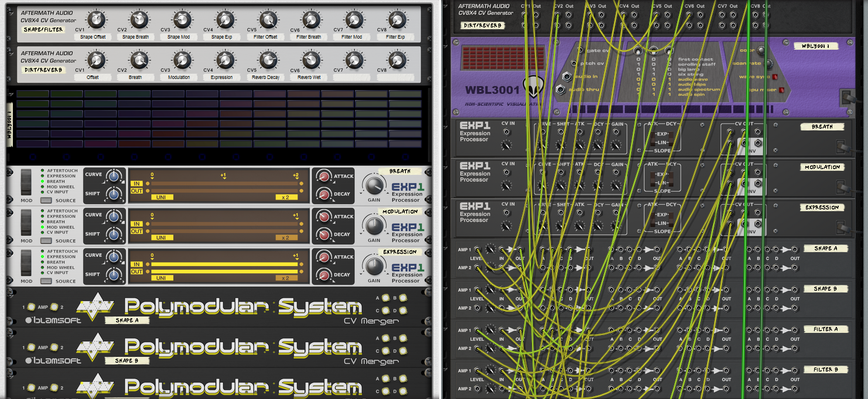Click the Reverb Decay label
The image size is (868, 399).
[266, 77]
